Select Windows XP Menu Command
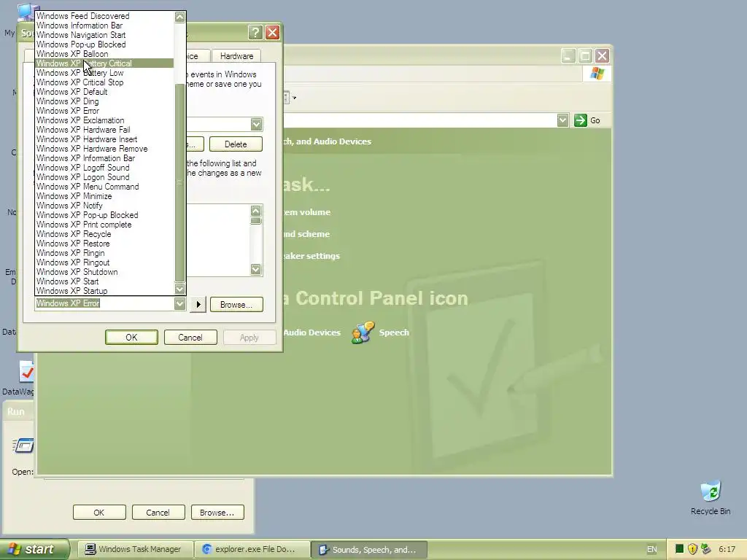This screenshot has width=747, height=560. tap(104, 187)
